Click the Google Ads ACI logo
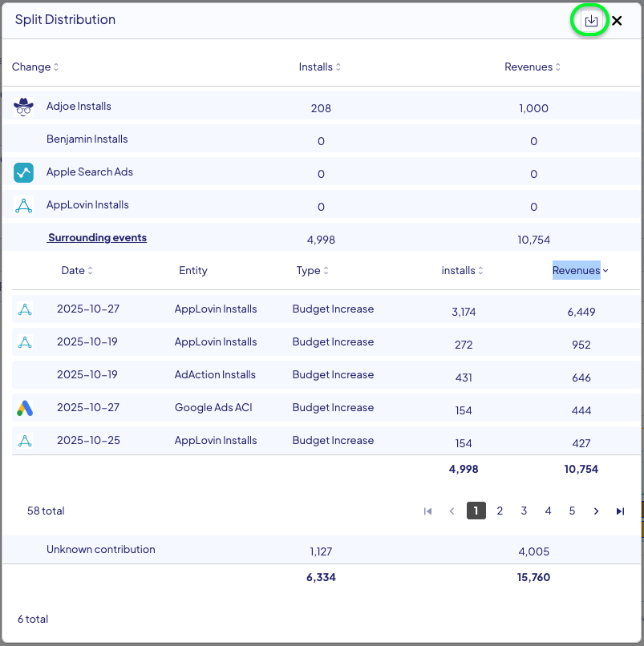The image size is (644, 646). pos(24,408)
